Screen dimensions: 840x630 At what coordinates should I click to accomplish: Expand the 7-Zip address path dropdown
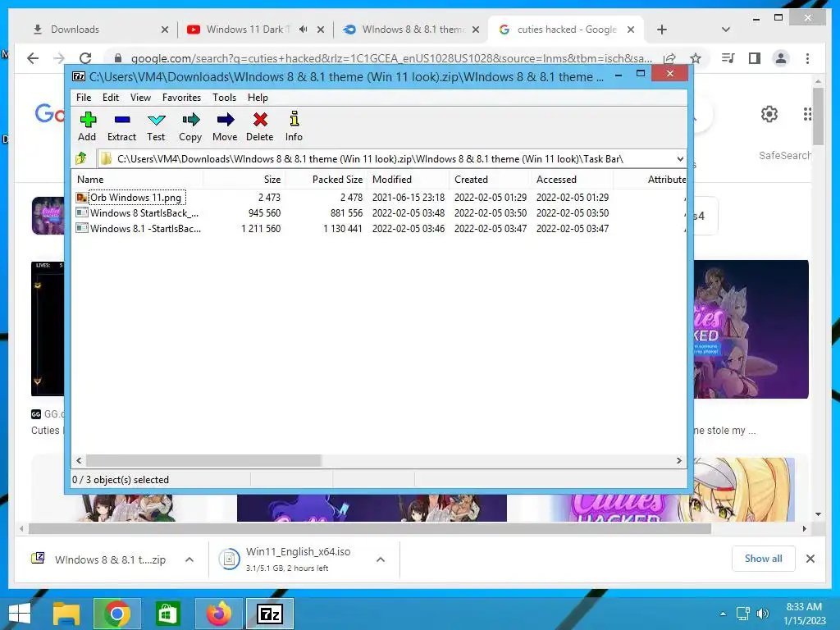click(680, 159)
